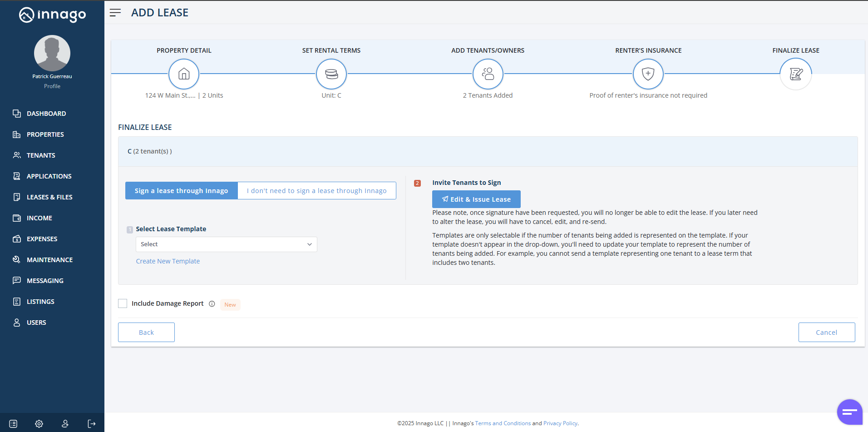Click the Renter's Insurance shield icon
The width and height of the screenshot is (868, 432).
coord(648,74)
